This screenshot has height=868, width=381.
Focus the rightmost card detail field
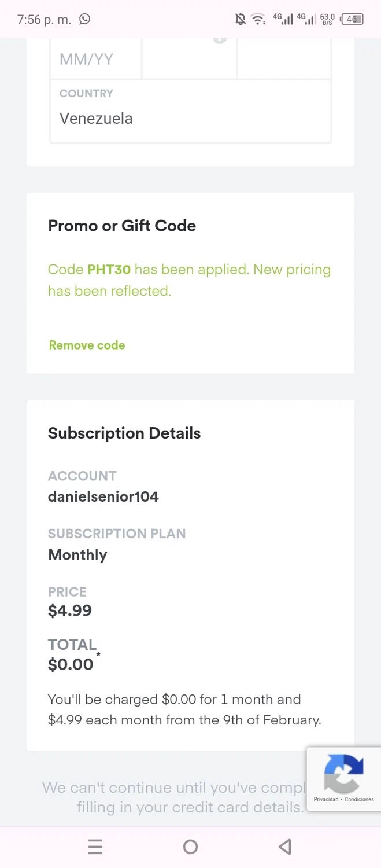284,59
